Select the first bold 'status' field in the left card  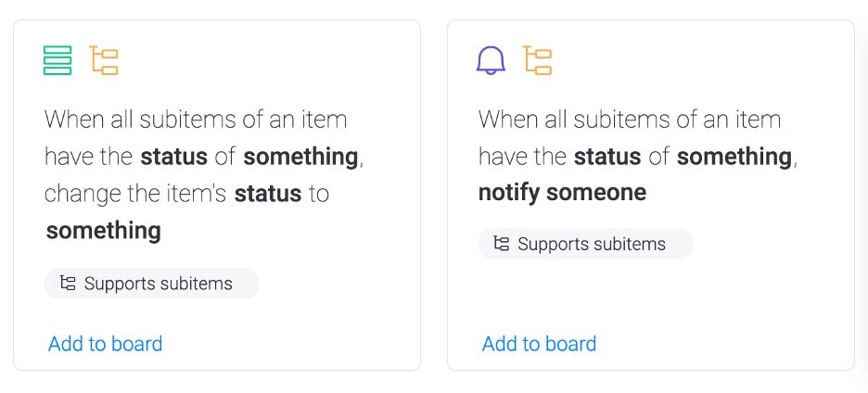(x=173, y=157)
